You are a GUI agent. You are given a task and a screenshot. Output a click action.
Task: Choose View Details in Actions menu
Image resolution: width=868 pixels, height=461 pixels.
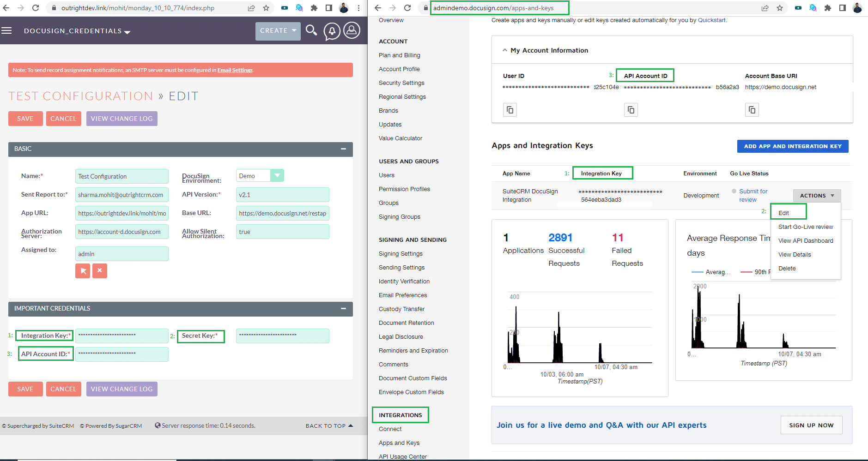(x=795, y=254)
